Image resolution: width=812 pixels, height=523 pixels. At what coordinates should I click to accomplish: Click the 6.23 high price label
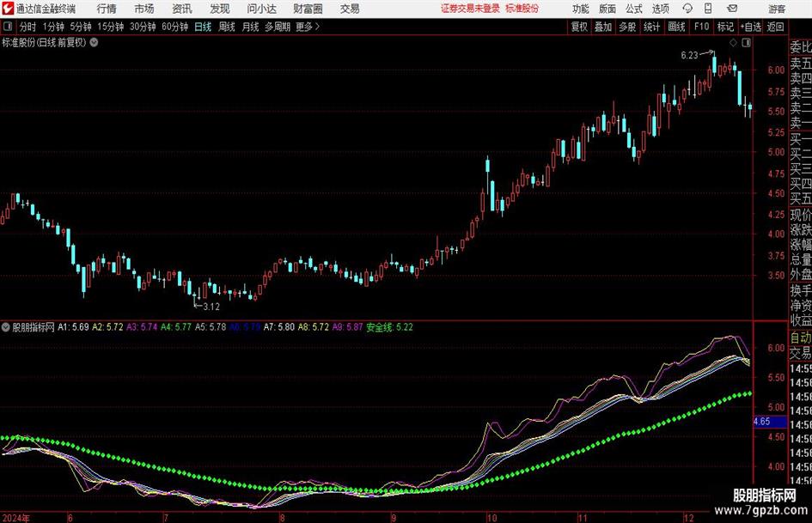(689, 56)
